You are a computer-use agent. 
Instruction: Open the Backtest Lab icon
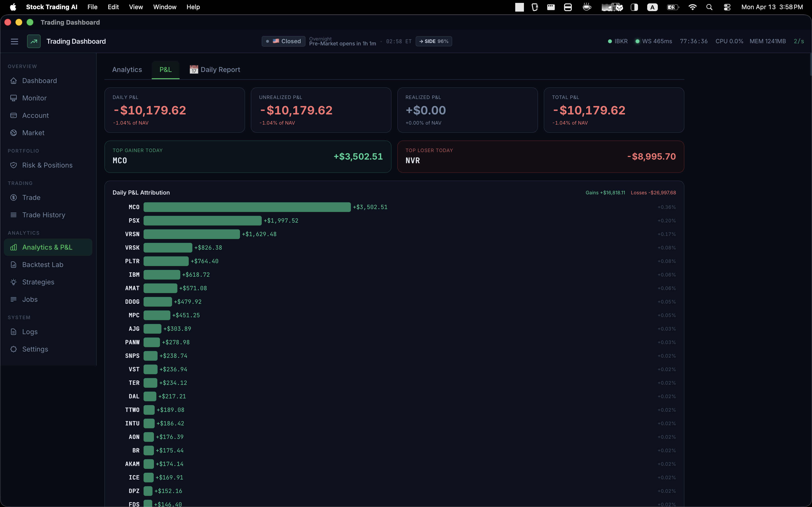(x=14, y=265)
